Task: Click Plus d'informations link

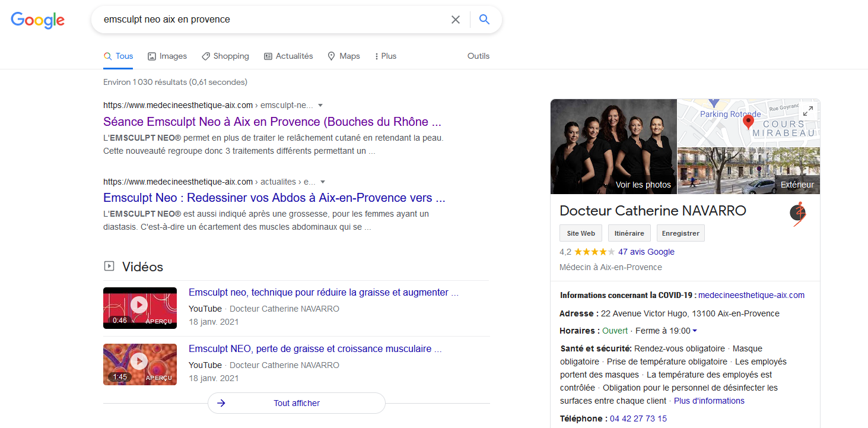Action: click(x=709, y=401)
